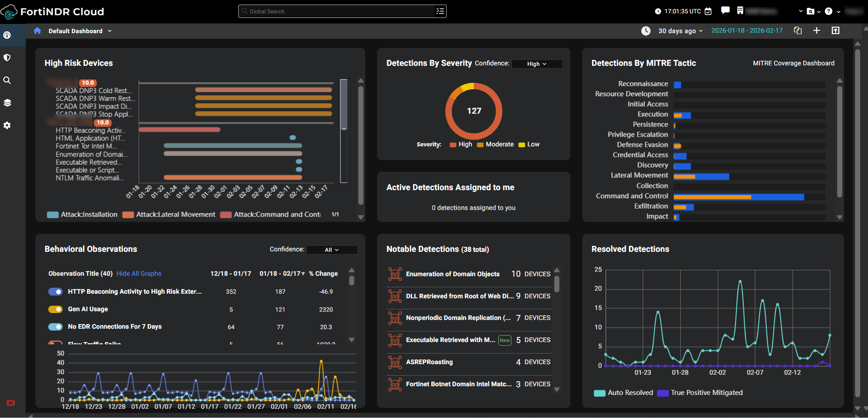Screen dimensions: 868x418
Task: Click the Low severity color swatch
Action: pos(522,145)
